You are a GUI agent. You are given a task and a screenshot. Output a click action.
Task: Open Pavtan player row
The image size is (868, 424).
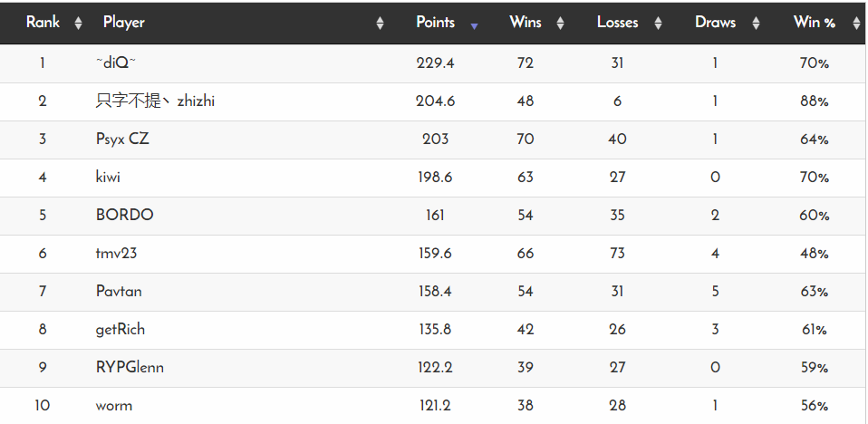tap(119, 291)
